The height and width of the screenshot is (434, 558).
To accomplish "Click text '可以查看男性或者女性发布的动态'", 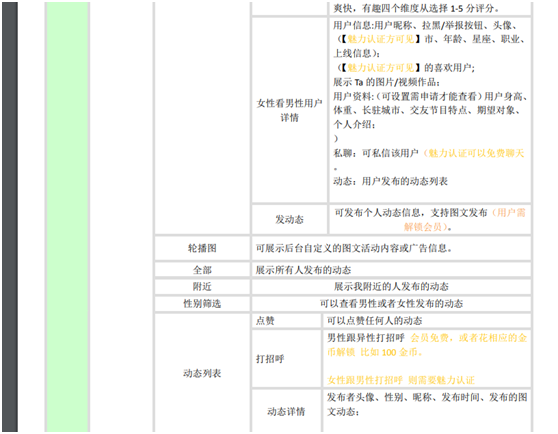I will 391,304.
